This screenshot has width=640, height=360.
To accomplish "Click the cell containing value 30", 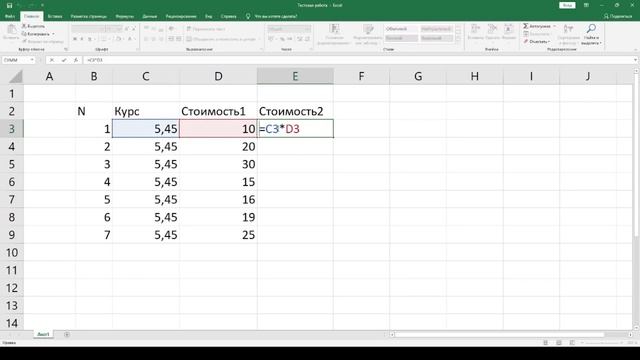I will click(x=218, y=164).
